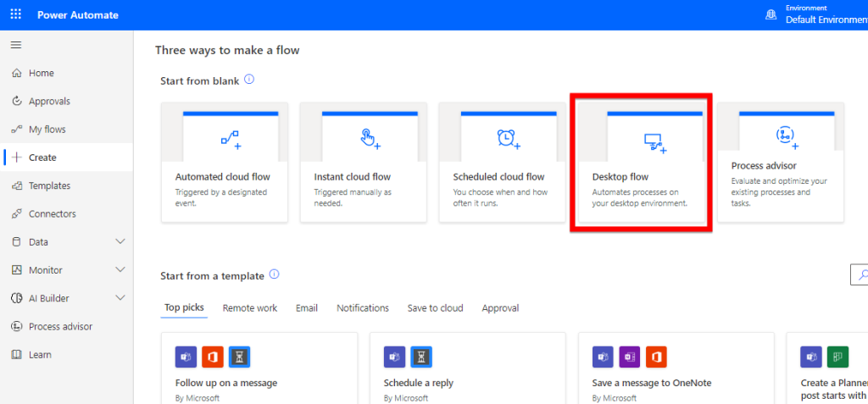This screenshot has width=868, height=404.
Task: Select the Approval tab
Action: (500, 308)
